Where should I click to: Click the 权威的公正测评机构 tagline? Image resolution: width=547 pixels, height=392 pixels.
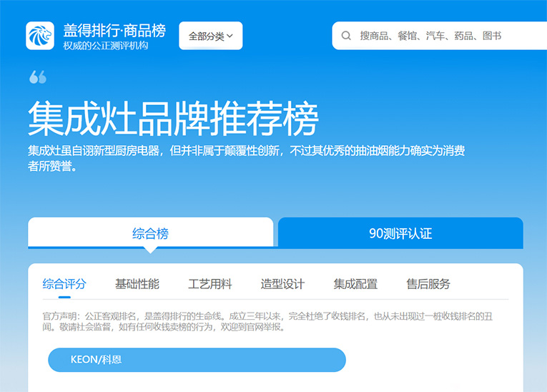click(106, 46)
